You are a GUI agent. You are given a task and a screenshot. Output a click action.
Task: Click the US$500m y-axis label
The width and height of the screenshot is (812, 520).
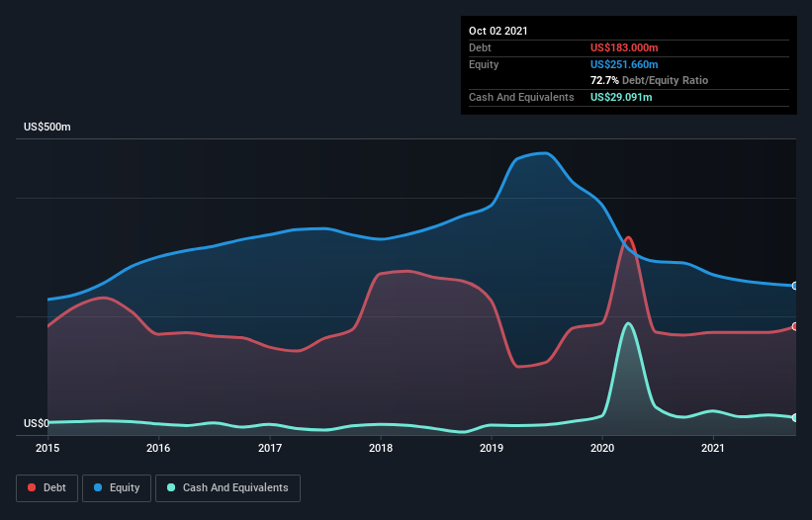click(x=47, y=127)
